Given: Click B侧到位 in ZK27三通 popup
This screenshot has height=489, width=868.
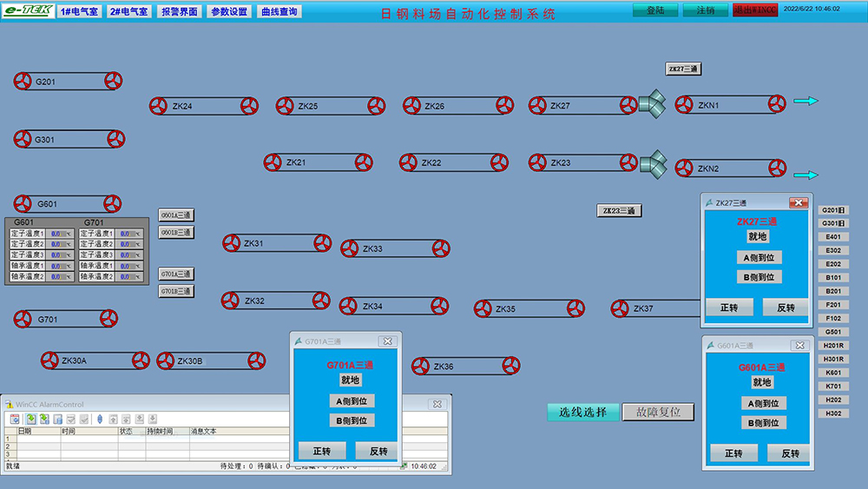Looking at the screenshot, I should (x=759, y=277).
